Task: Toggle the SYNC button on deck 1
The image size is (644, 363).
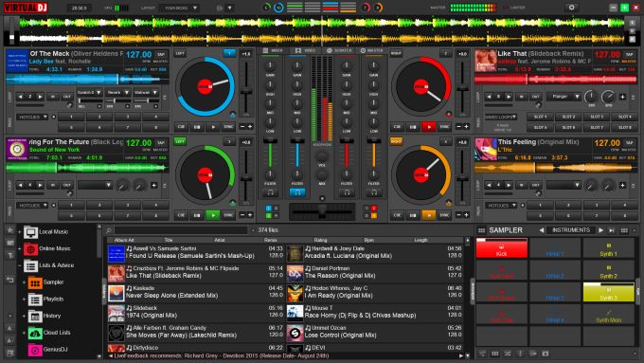Action: pyautogui.click(x=228, y=127)
